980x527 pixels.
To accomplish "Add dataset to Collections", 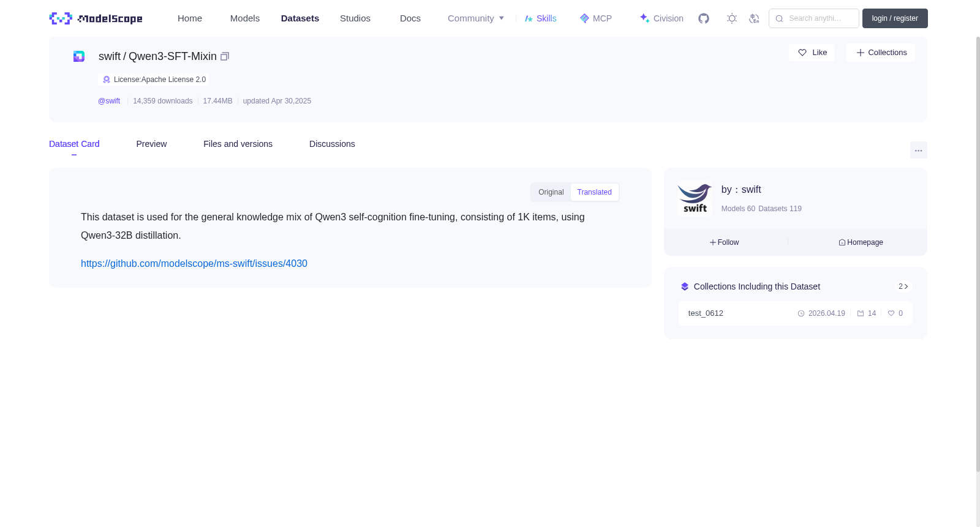I will click(x=881, y=53).
